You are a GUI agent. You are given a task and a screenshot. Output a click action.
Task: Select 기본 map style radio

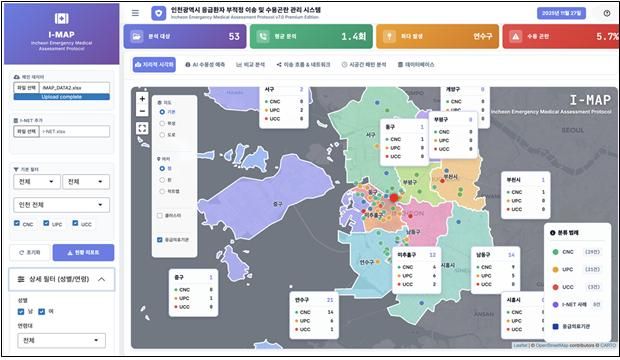162,112
